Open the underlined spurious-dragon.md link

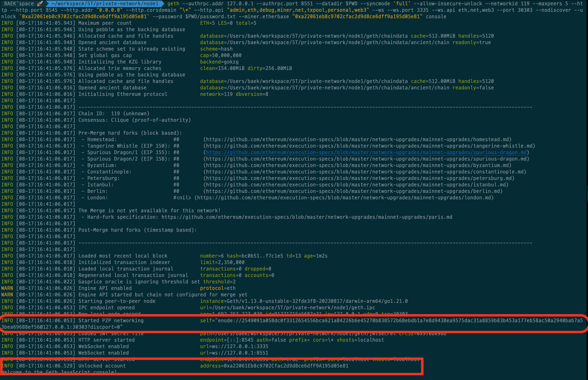(366, 152)
